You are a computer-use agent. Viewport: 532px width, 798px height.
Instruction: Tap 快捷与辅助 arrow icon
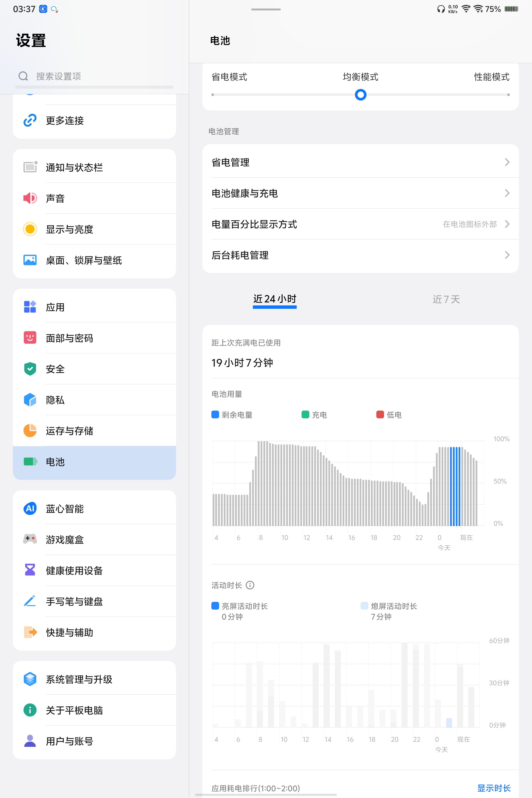pos(30,632)
